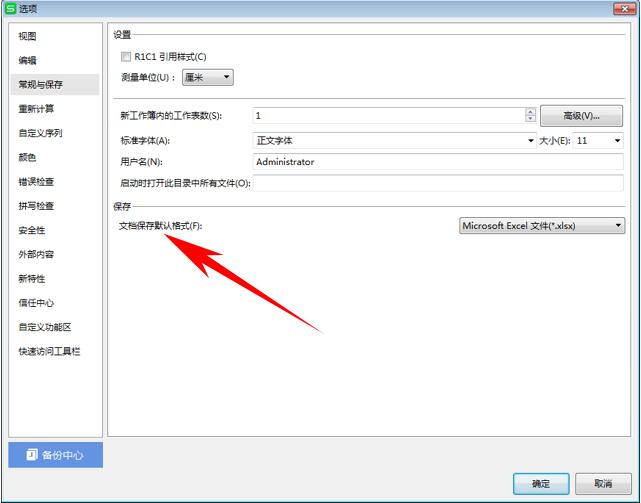Click the 备份中心 document icon
641x503 pixels.
[32, 455]
